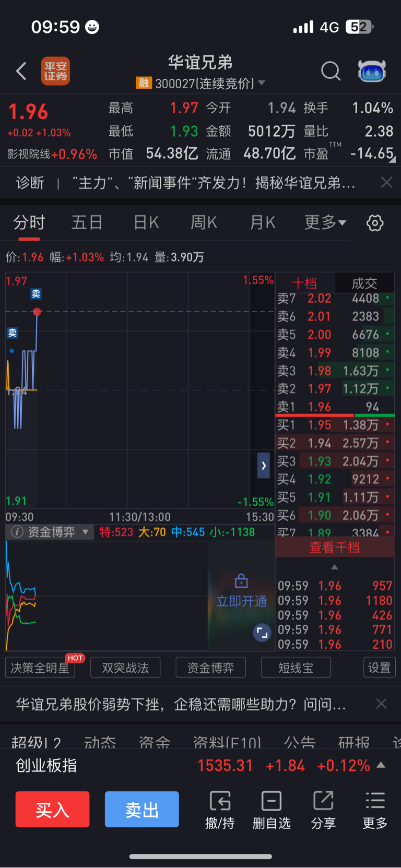
Task: Select the 短线宝 indicator button
Action: (296, 668)
